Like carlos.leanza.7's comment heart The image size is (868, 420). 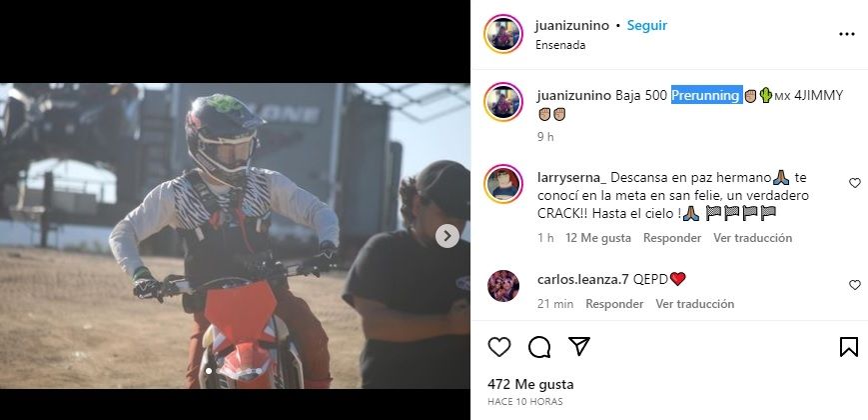pos(855,285)
